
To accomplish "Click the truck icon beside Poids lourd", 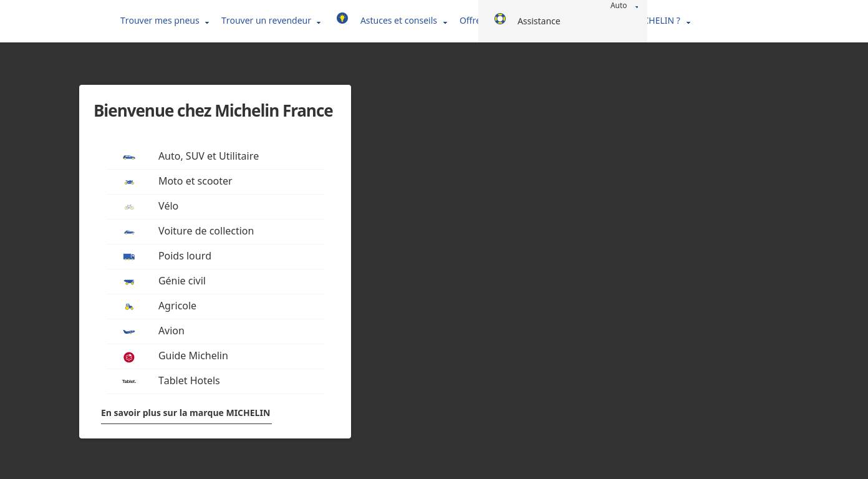I will pyautogui.click(x=129, y=256).
